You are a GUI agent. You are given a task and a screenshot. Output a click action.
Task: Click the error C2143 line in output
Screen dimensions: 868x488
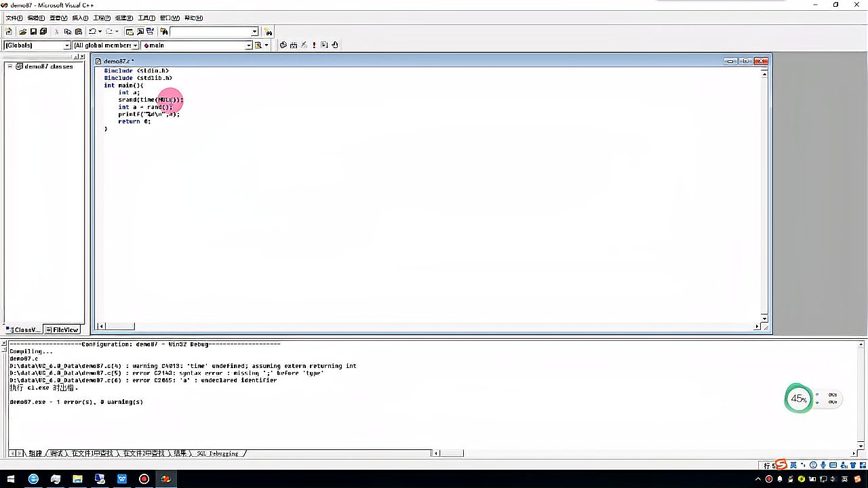pos(167,373)
